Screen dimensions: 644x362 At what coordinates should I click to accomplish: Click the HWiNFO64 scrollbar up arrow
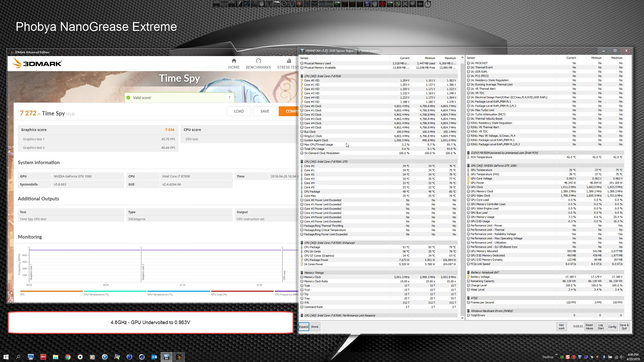pos(462,58)
